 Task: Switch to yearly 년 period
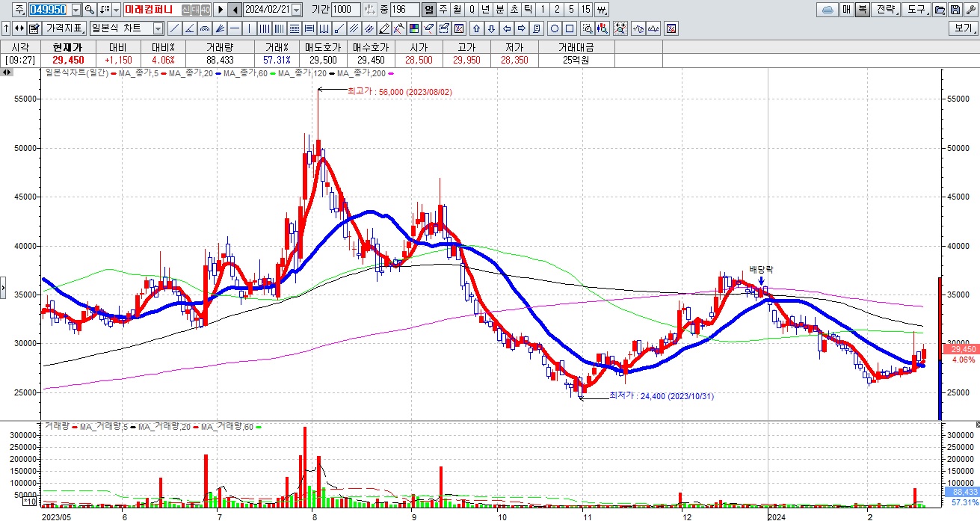click(485, 10)
